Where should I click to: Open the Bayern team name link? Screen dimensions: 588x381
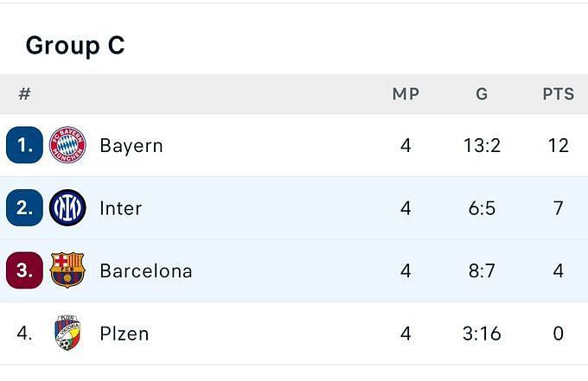click(x=131, y=146)
